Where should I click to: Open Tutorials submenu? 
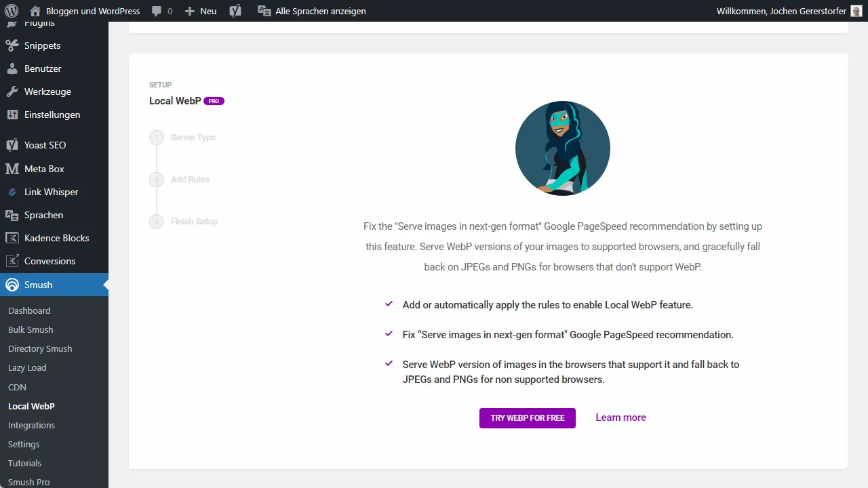[x=24, y=463]
